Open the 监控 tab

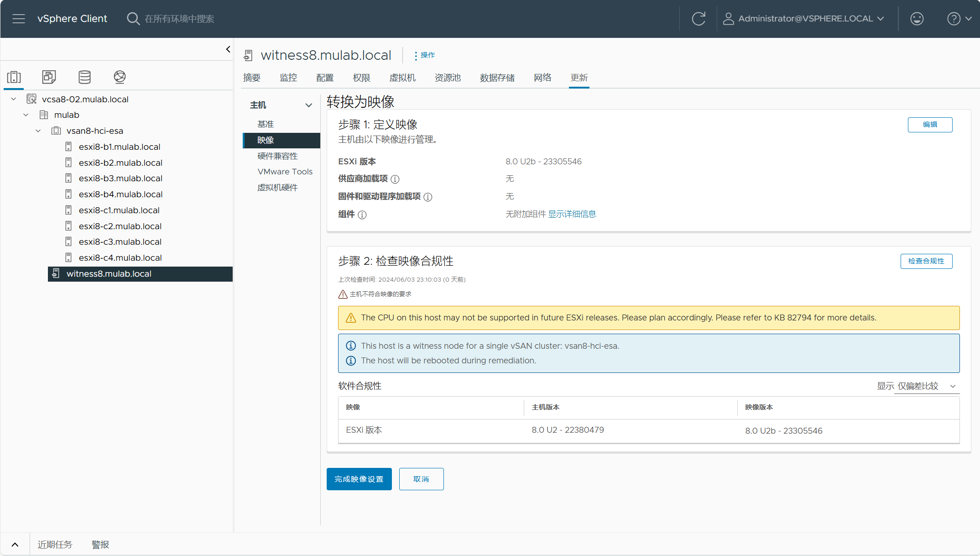[288, 78]
